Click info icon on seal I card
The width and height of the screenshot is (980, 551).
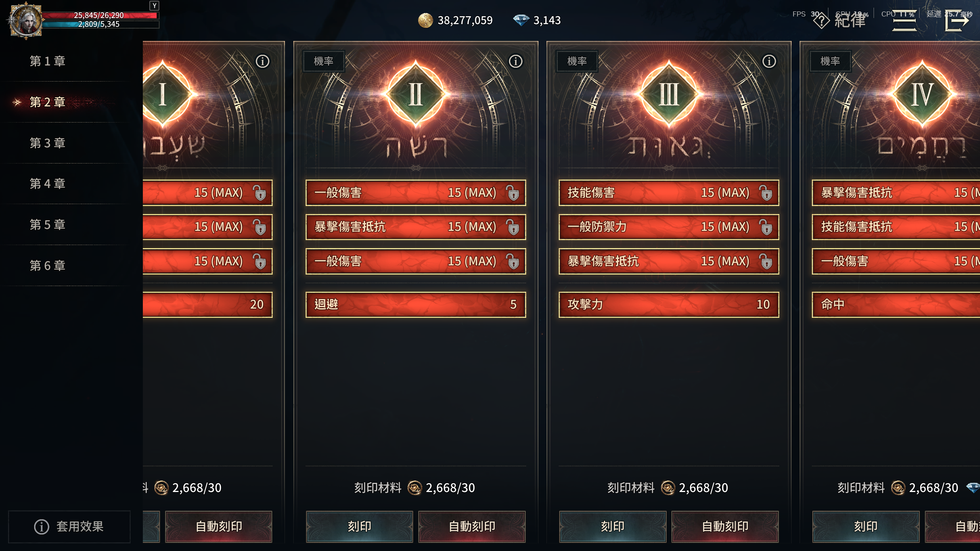[262, 61]
